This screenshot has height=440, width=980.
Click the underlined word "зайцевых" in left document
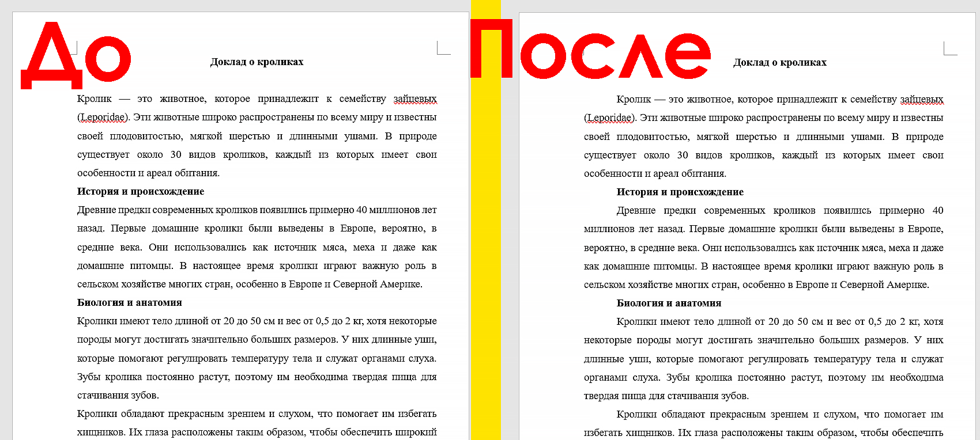415,99
